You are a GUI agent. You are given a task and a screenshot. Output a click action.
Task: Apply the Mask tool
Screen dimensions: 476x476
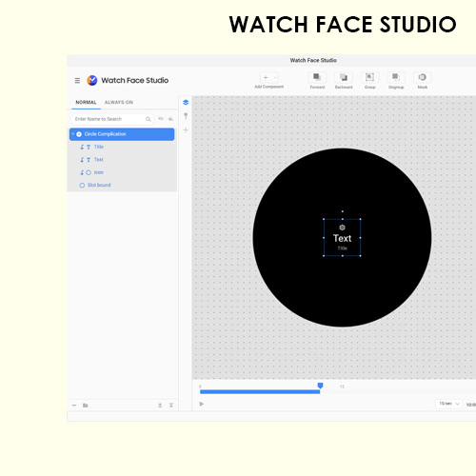[422, 77]
